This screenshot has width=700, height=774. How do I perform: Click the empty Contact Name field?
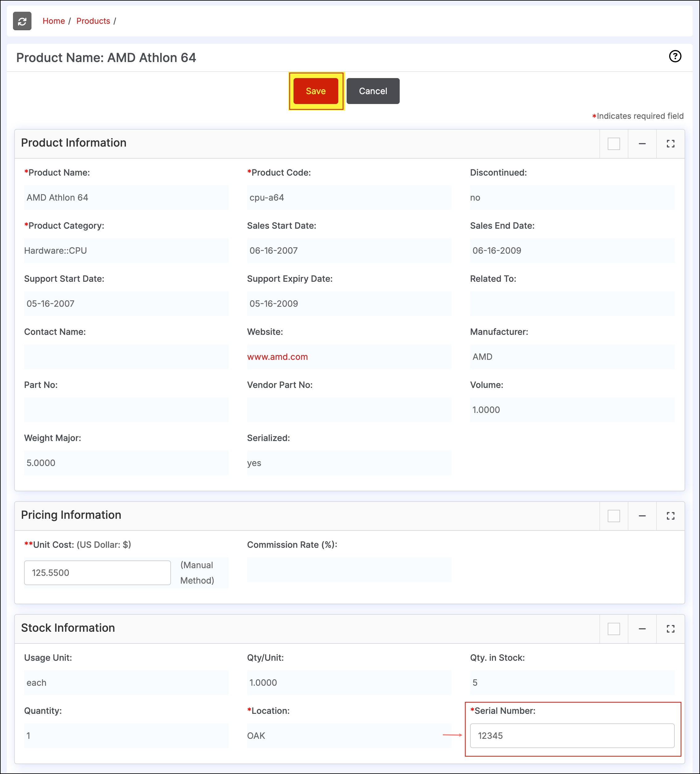(126, 357)
